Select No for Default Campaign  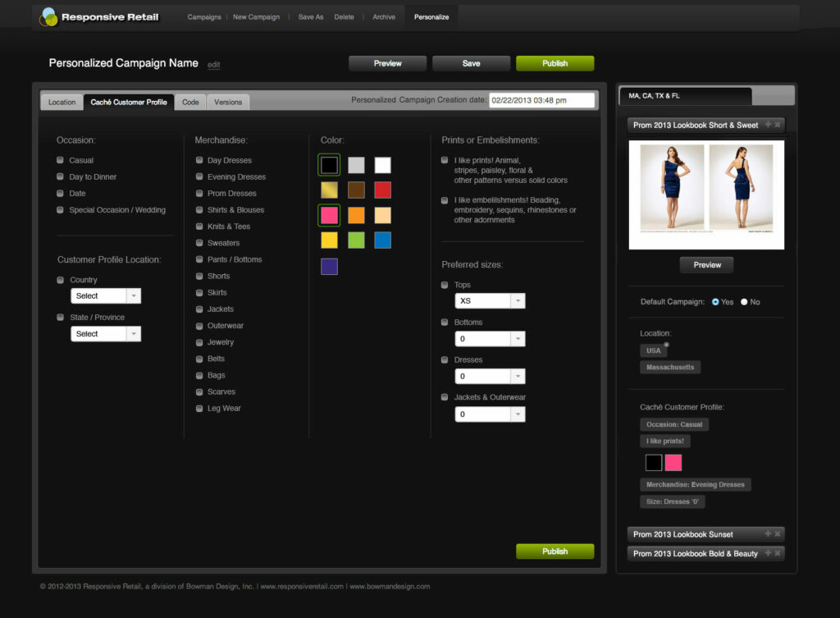[x=744, y=302]
